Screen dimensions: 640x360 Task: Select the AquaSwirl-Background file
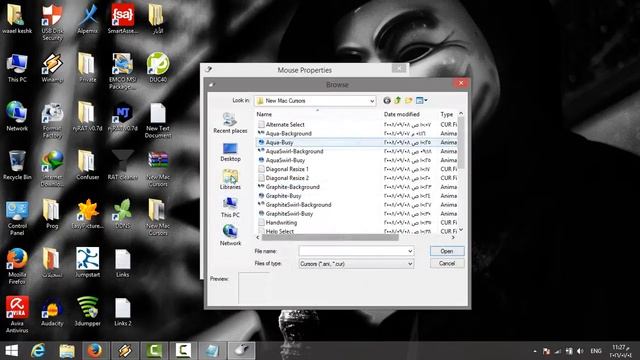click(294, 151)
